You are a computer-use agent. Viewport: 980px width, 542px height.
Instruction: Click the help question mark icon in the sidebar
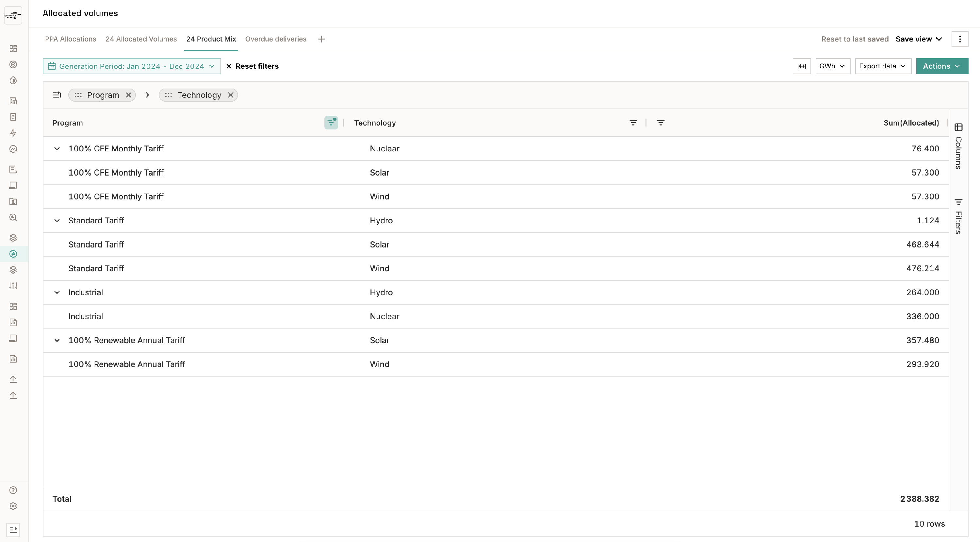click(x=13, y=490)
